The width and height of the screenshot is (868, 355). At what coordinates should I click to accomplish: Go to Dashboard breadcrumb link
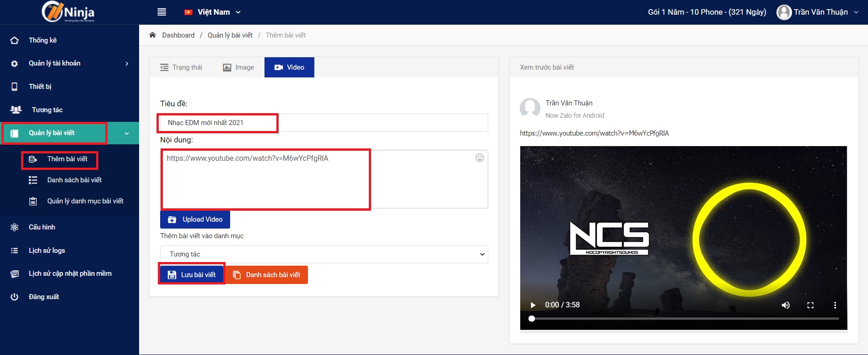coord(178,35)
